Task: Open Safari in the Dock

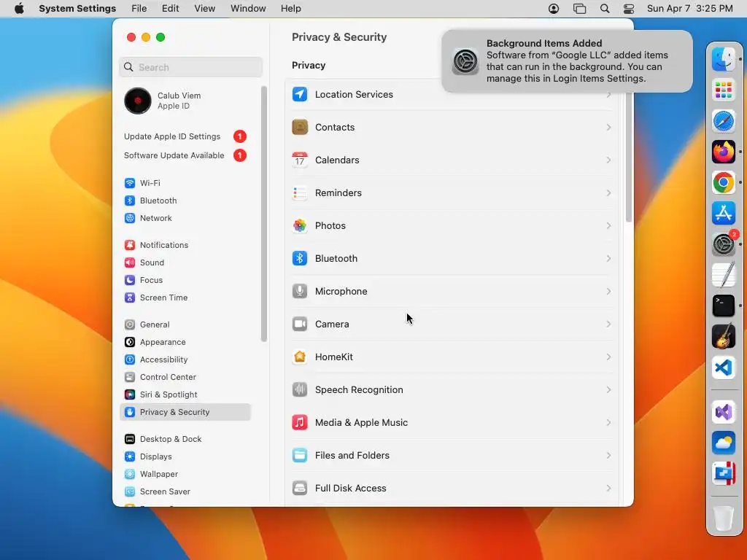Action: 723,121
